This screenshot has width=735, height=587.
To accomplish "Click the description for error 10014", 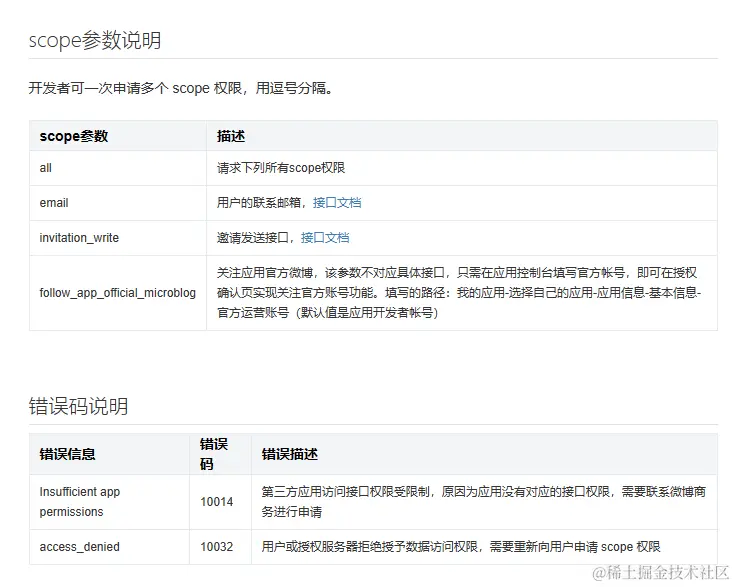I will (x=484, y=502).
